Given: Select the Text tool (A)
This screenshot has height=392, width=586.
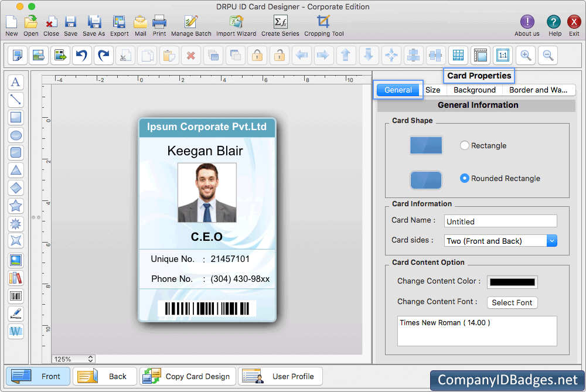Looking at the screenshot, I should point(16,82).
